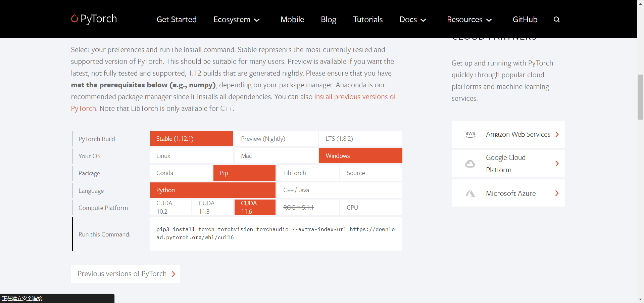Click the Microsoft Azure logo icon
644x303 pixels.
tap(470, 193)
